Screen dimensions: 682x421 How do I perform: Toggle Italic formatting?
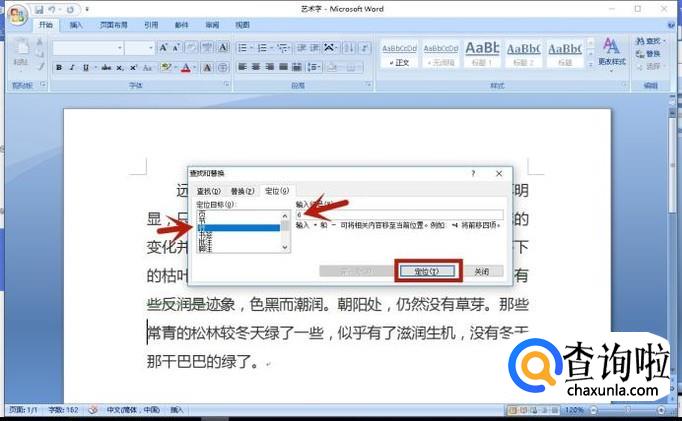pos(72,67)
